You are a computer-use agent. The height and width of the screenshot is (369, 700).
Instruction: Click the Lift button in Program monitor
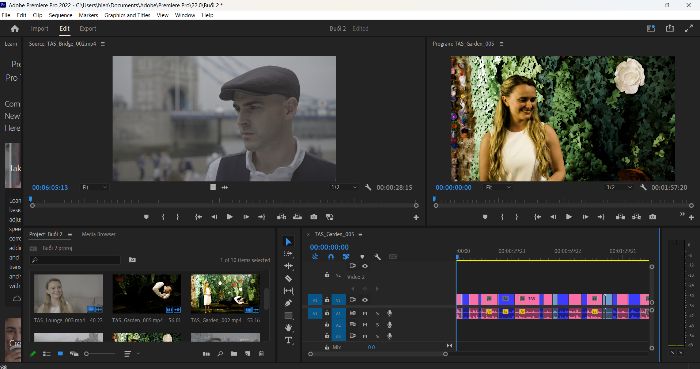pyautogui.click(x=620, y=217)
